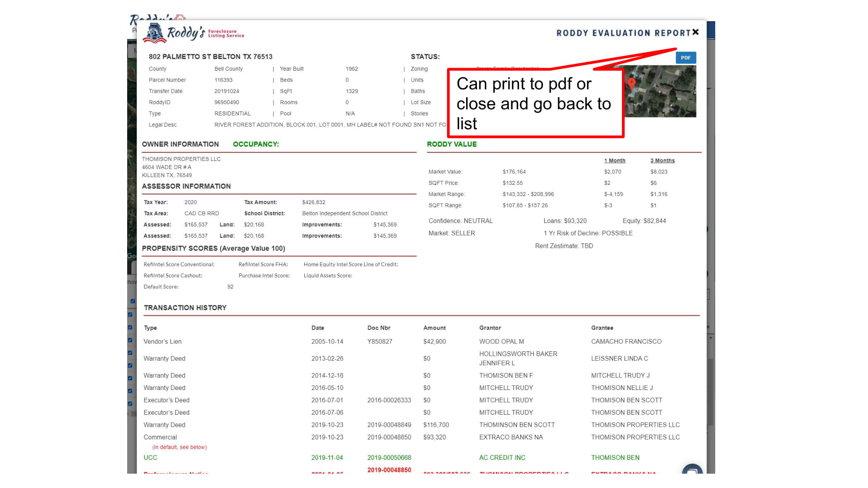Image resolution: width=868 pixels, height=488 pixels.
Task: Select the address 802 PALMETTO ST BELTON TX 76513
Action: [210, 57]
